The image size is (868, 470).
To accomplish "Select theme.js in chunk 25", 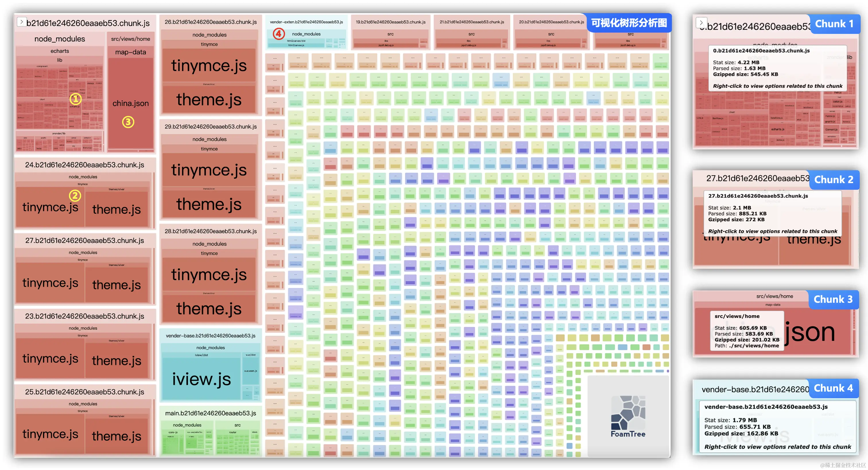I will (117, 436).
